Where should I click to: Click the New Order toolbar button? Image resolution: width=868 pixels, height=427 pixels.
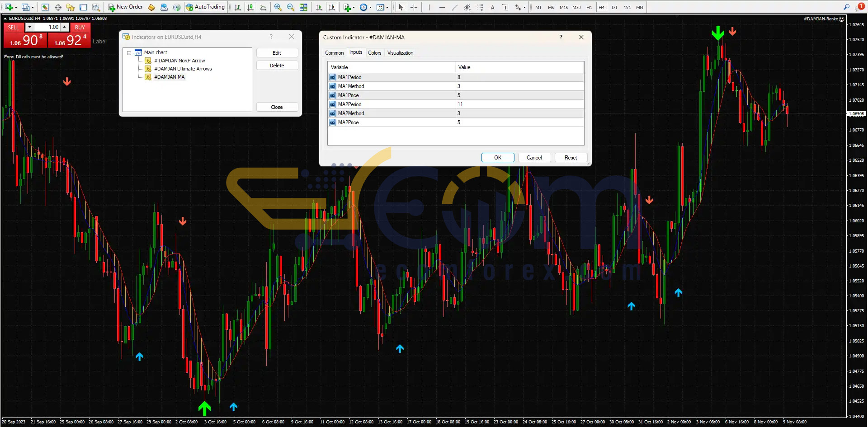[x=125, y=7]
